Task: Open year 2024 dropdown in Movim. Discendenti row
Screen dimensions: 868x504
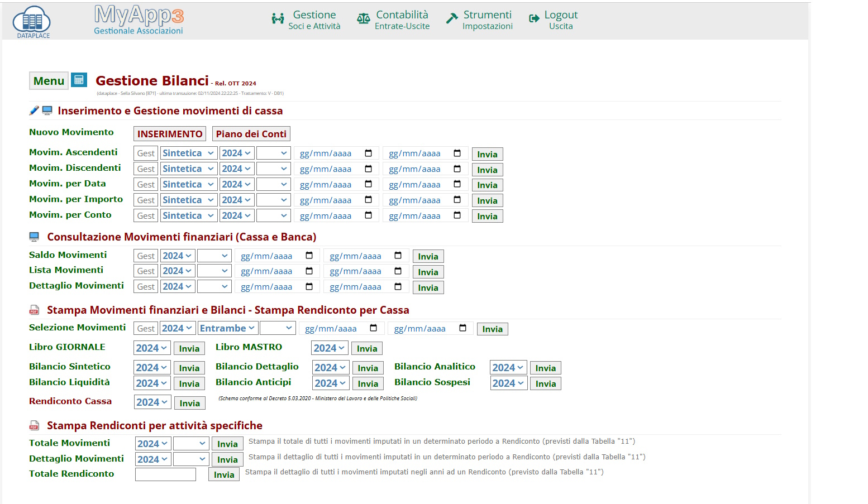Action: [x=237, y=169]
